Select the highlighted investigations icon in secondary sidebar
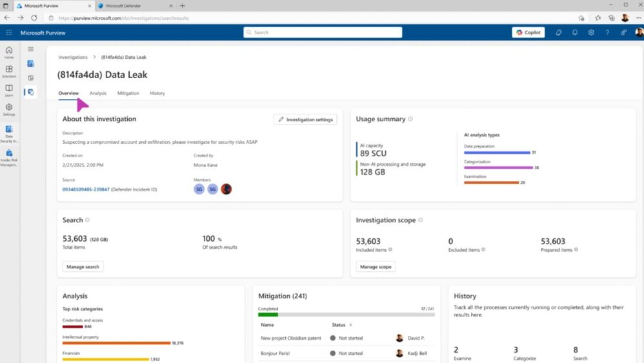Viewport: 644px width, 363px height. pyautogui.click(x=31, y=92)
